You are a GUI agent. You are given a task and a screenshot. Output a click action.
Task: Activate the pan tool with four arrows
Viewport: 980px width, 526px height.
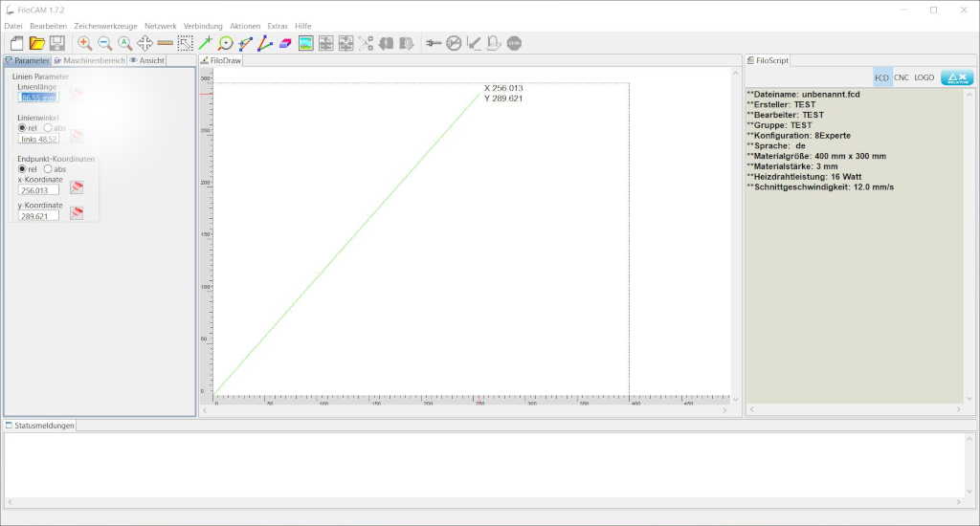pyautogui.click(x=145, y=43)
